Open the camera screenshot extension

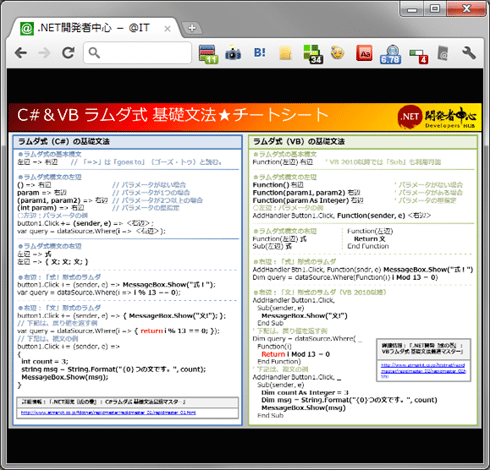tap(233, 54)
